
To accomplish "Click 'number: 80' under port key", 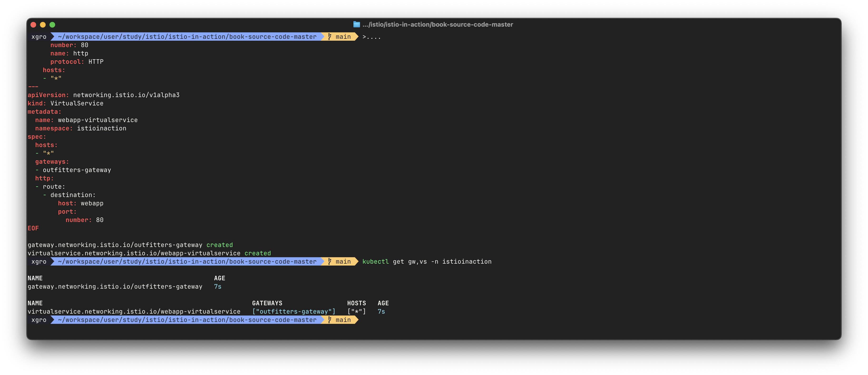I will click(85, 220).
